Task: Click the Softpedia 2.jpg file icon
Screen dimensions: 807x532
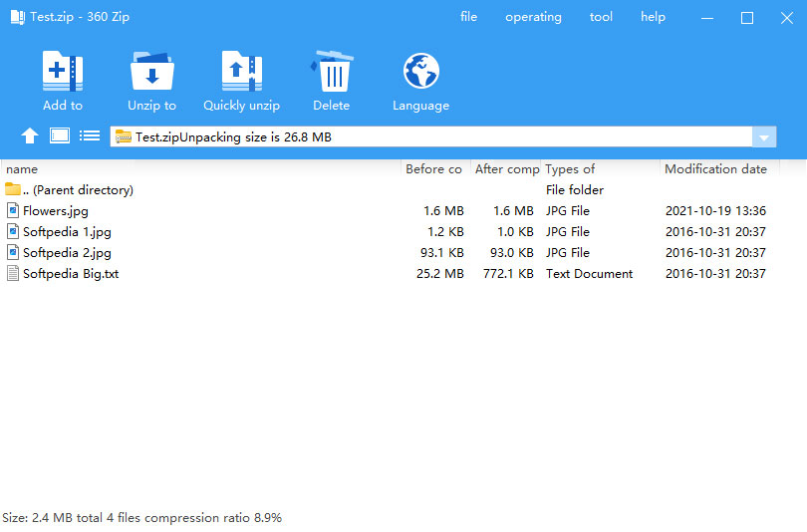Action: [x=13, y=253]
